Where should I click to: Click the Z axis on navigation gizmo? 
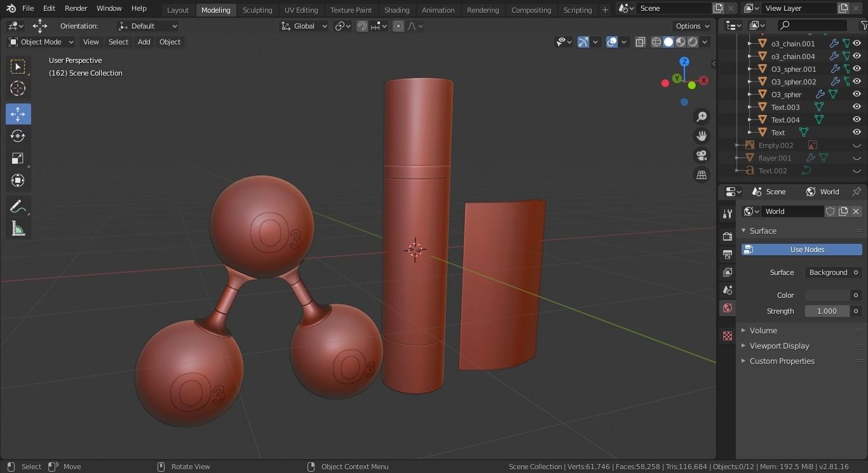pyautogui.click(x=684, y=62)
